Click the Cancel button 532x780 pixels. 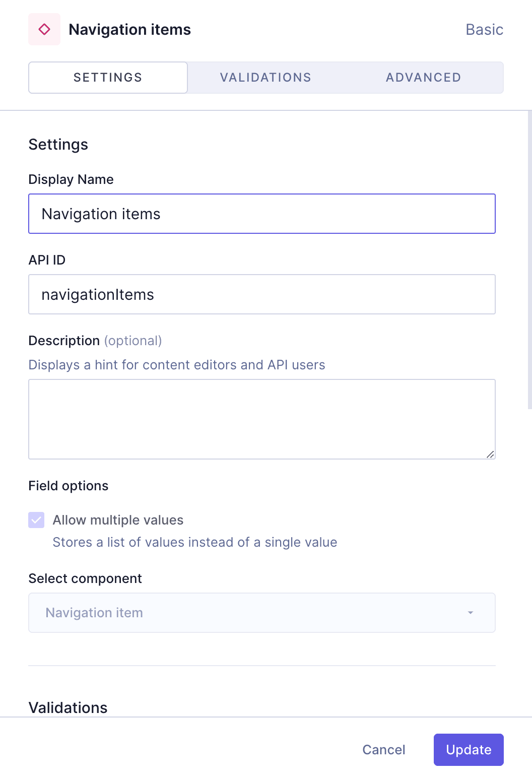tap(383, 750)
